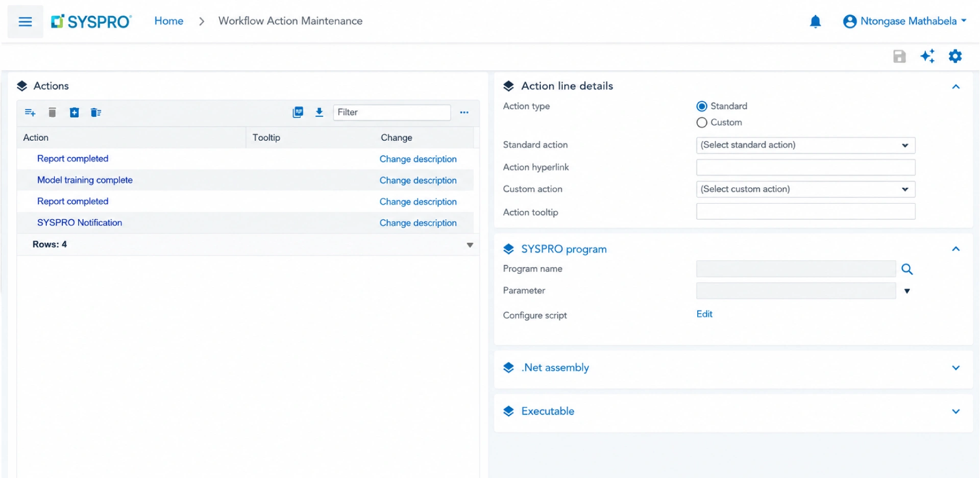The image size is (980, 478).
Task: Collapse the Action line details section
Action: click(956, 87)
